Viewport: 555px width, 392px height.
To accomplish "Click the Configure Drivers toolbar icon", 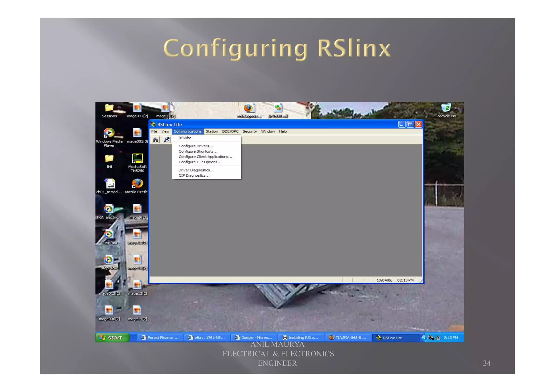I will (166, 140).
